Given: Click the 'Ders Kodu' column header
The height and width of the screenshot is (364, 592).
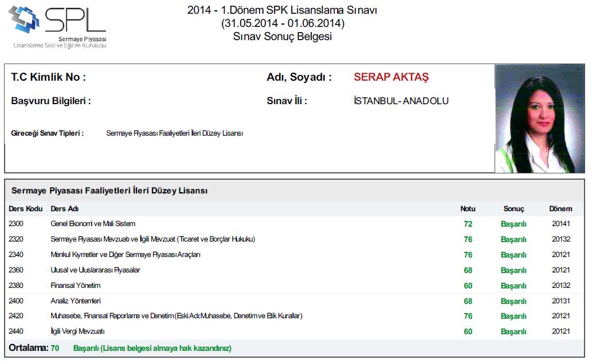Looking at the screenshot, I should pyautogui.click(x=26, y=208).
